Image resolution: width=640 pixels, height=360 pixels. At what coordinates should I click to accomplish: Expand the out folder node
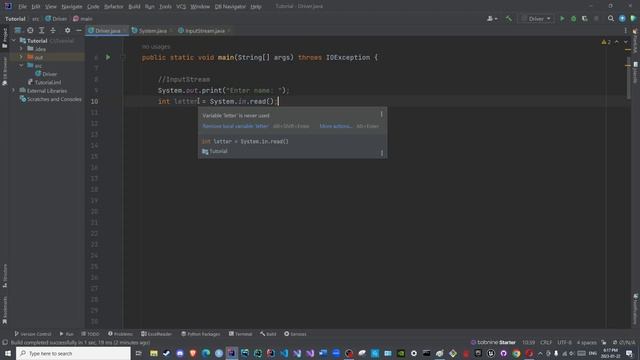pos(21,57)
